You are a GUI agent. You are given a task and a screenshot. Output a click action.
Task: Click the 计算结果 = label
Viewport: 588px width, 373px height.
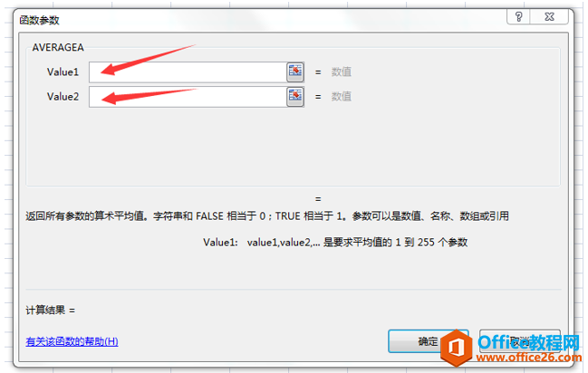click(50, 310)
